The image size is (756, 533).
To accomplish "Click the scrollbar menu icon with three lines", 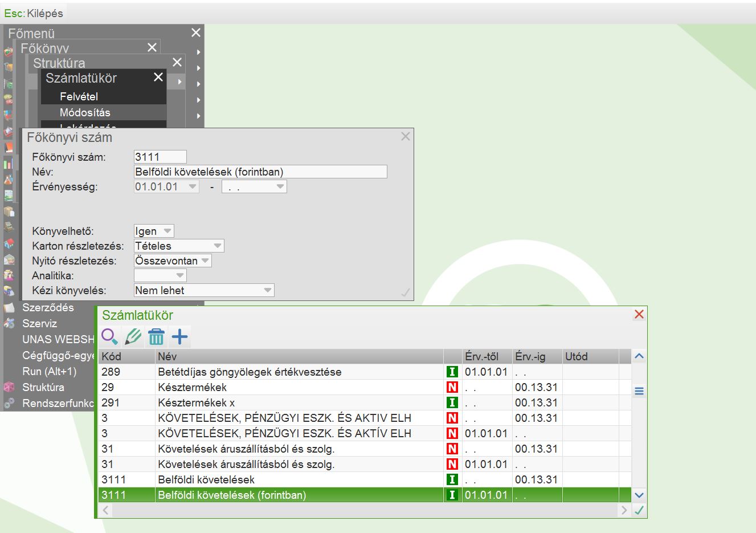I will pyautogui.click(x=639, y=391).
